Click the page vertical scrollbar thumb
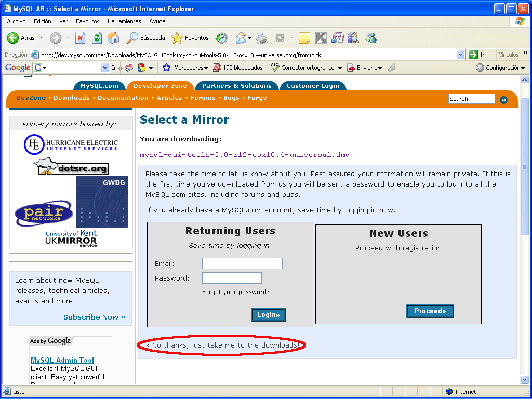Viewport: 532px width, 399px height. point(524,166)
